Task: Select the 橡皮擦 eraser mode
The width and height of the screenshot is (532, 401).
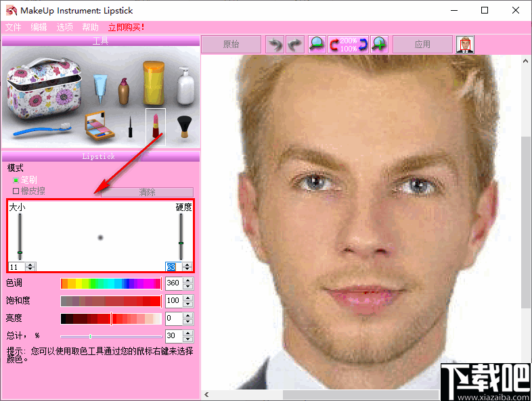Action: tap(29, 191)
